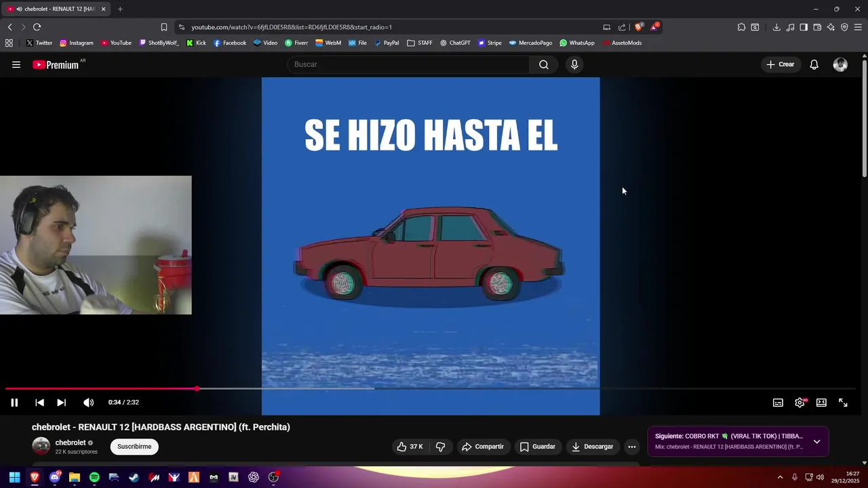Pause the video with the pause button
The height and width of the screenshot is (488, 868).
pyautogui.click(x=14, y=403)
